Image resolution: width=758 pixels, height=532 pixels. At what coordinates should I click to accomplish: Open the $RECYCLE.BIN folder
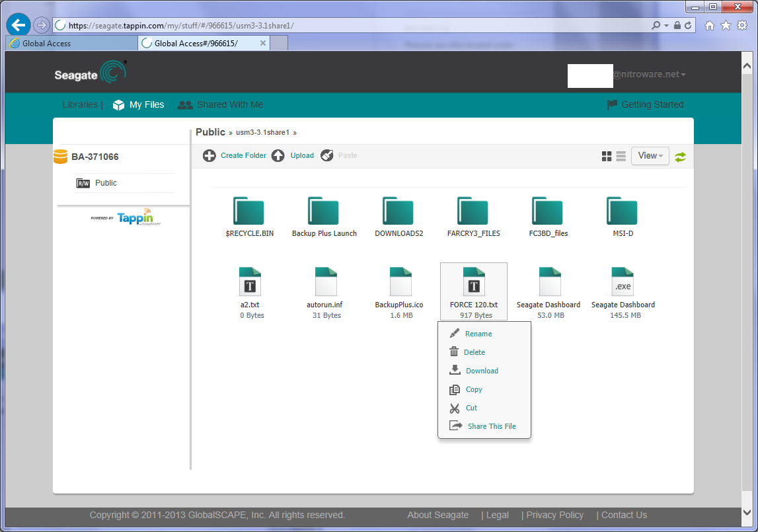[249, 211]
